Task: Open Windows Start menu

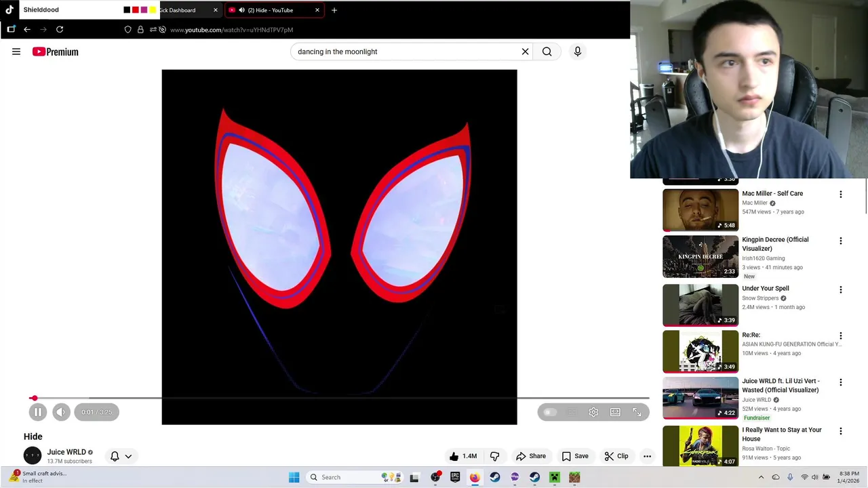Action: [x=294, y=477]
